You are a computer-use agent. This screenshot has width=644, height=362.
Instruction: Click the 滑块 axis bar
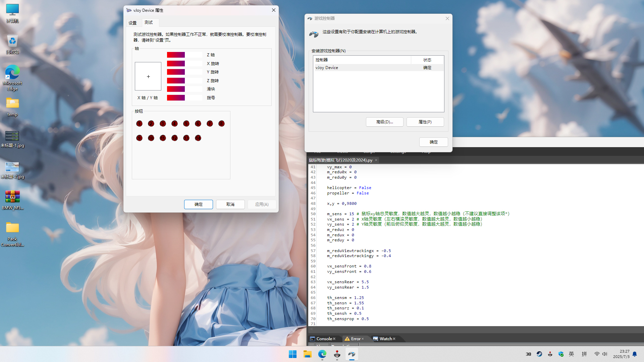pyautogui.click(x=184, y=89)
